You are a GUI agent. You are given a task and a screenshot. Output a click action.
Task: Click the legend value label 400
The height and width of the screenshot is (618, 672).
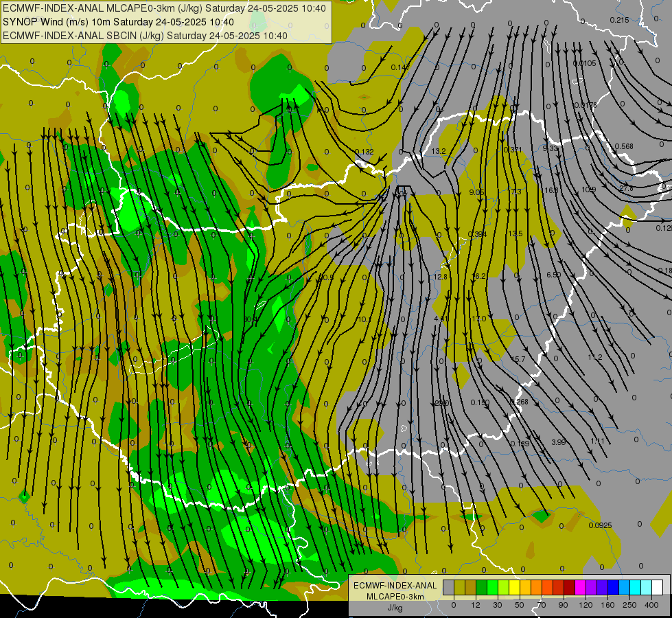tap(651, 605)
